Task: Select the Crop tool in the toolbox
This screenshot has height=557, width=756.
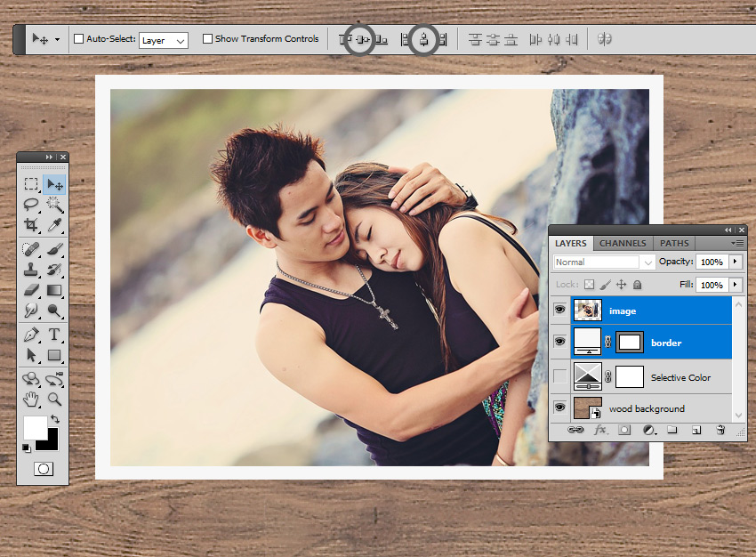Action: click(x=31, y=225)
